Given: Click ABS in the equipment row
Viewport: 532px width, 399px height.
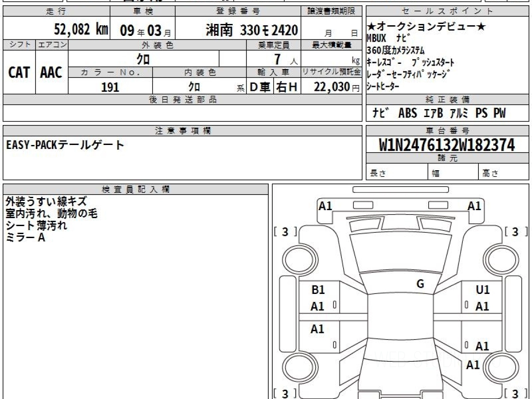Looking at the screenshot, I should click(x=407, y=113).
